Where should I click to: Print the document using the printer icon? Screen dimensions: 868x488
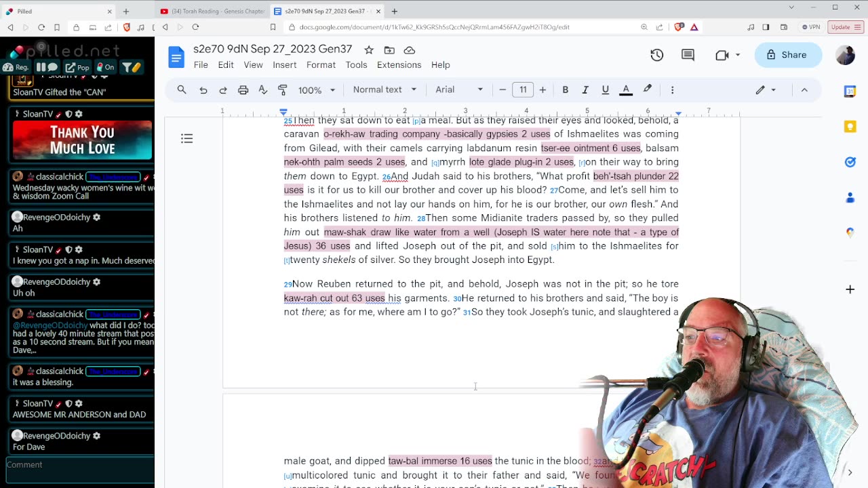(x=243, y=89)
